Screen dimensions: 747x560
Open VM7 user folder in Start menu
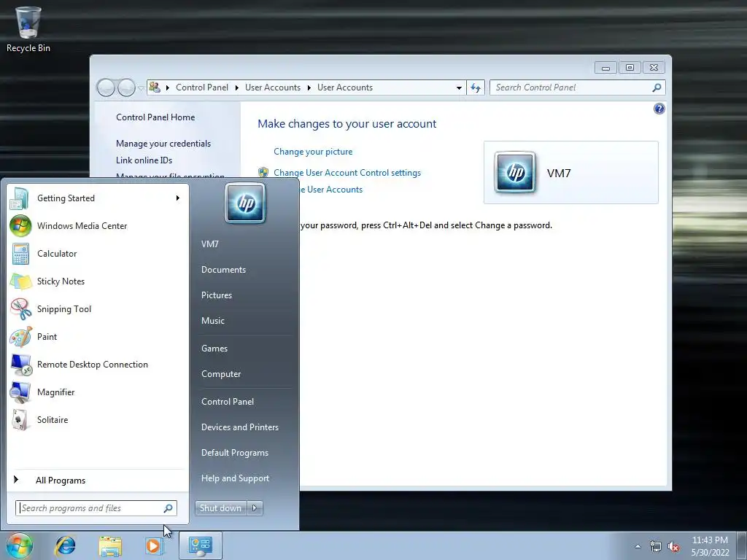tap(209, 244)
